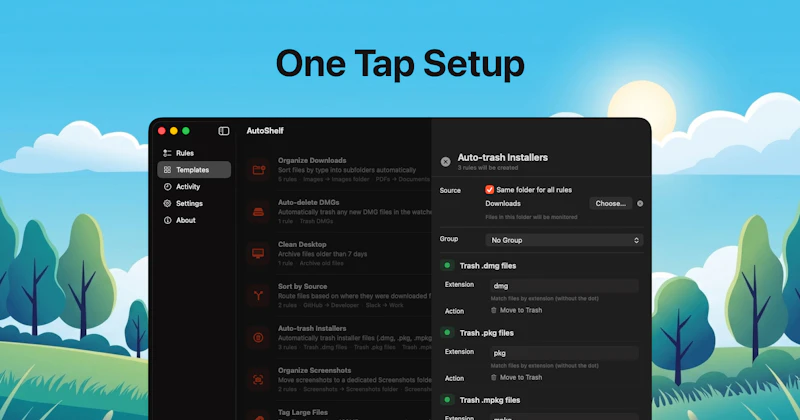Click the Activity clock icon
The image size is (800, 420).
pos(167,187)
